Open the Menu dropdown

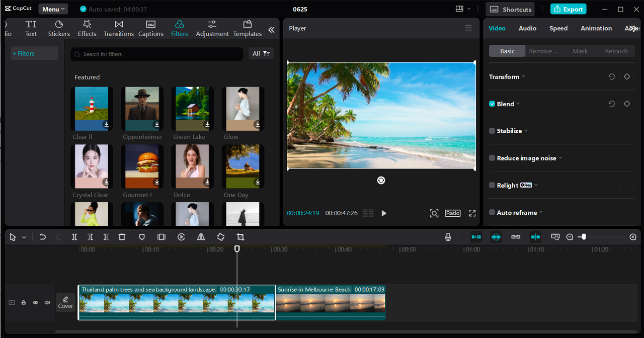click(x=53, y=9)
